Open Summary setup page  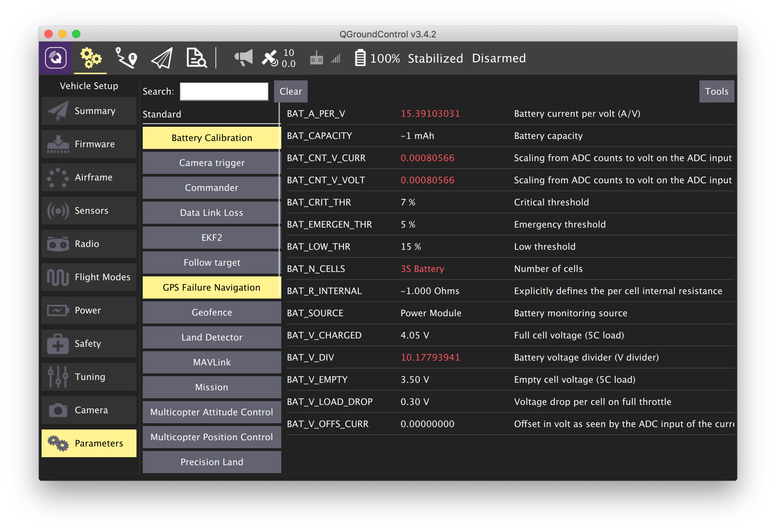[89, 111]
